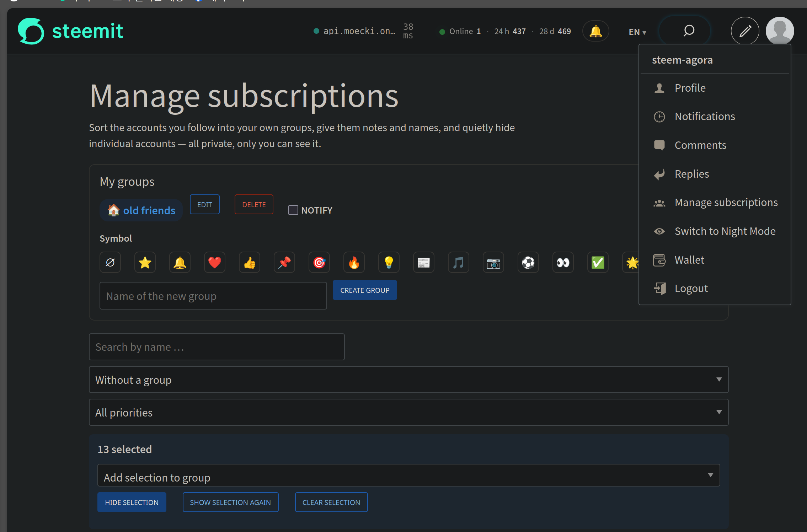The width and height of the screenshot is (807, 532).
Task: Select Manage subscriptions in the user menu
Action: [715, 202]
